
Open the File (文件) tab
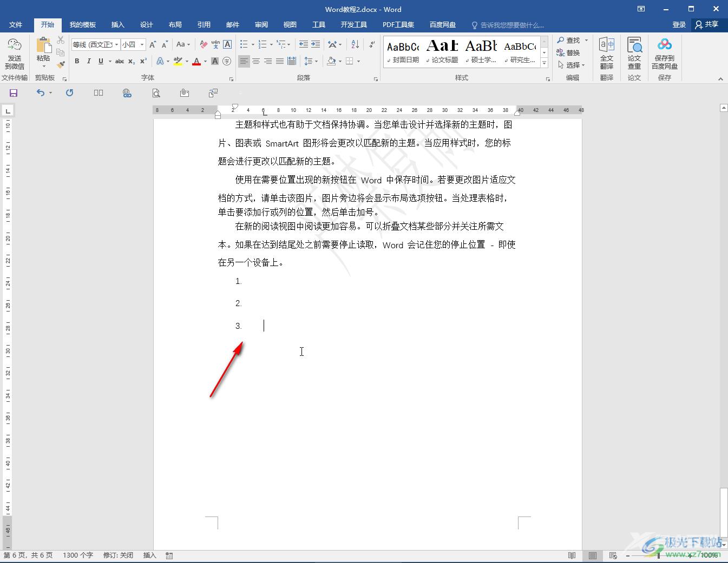pyautogui.click(x=16, y=25)
